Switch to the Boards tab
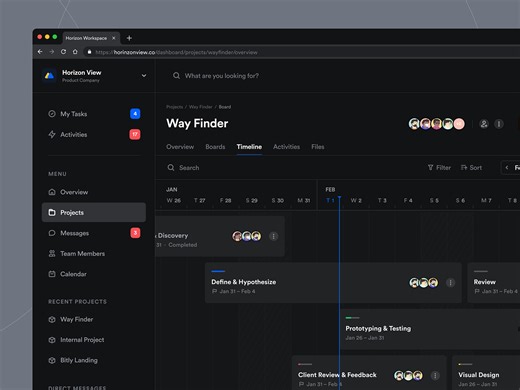 [x=215, y=147]
